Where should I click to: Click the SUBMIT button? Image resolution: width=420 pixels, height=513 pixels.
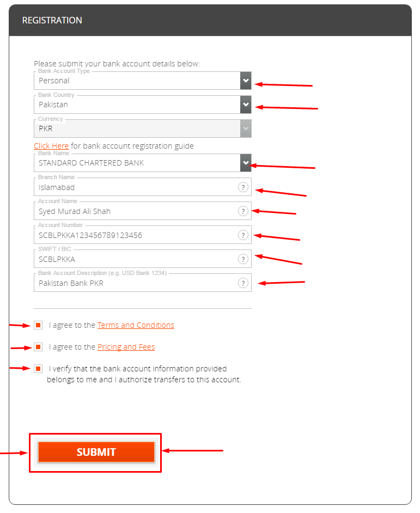[96, 452]
